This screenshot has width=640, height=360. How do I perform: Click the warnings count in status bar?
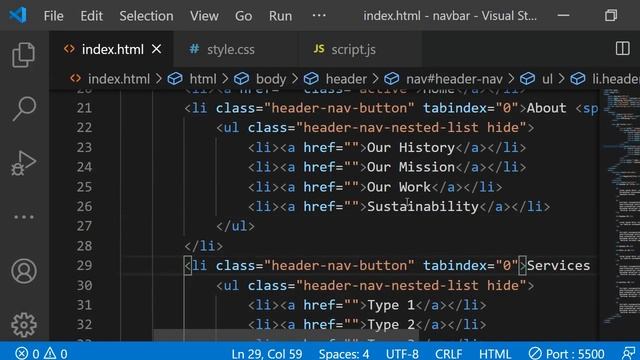56,353
